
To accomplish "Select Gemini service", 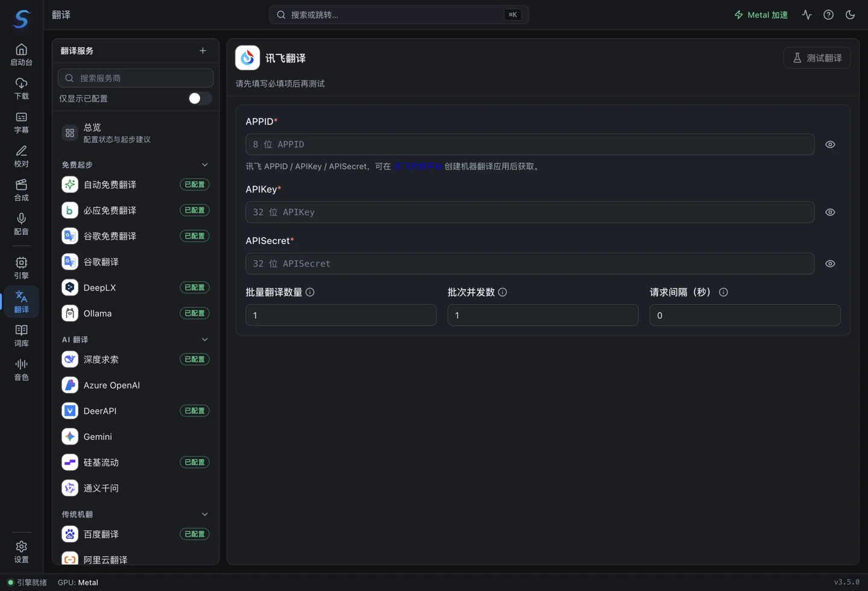I will (136, 437).
